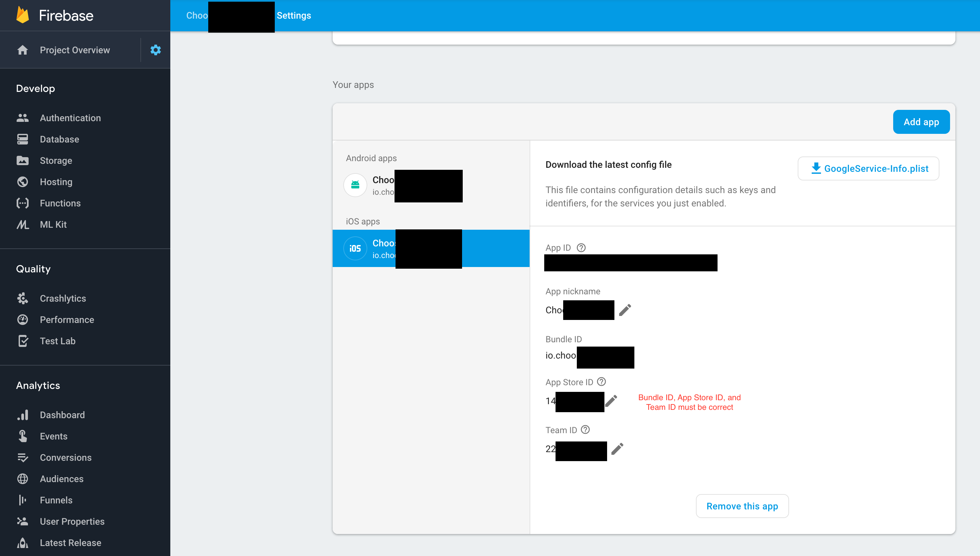Click App ID help question icon
Screen dimensions: 980x556
[x=581, y=248]
